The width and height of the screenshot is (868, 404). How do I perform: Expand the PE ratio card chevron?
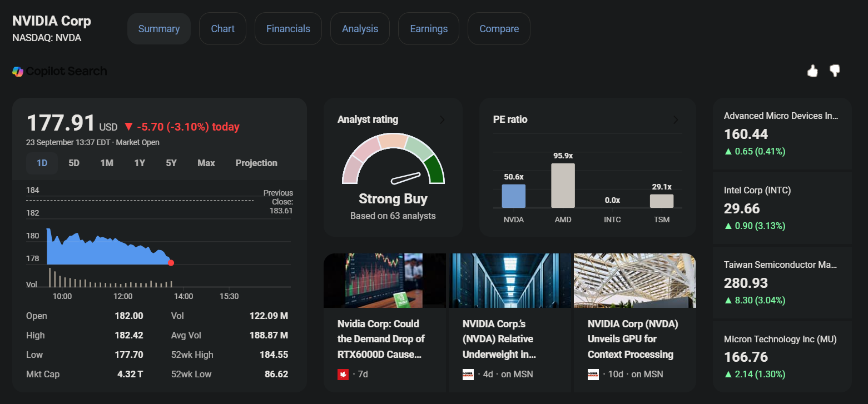click(x=676, y=119)
